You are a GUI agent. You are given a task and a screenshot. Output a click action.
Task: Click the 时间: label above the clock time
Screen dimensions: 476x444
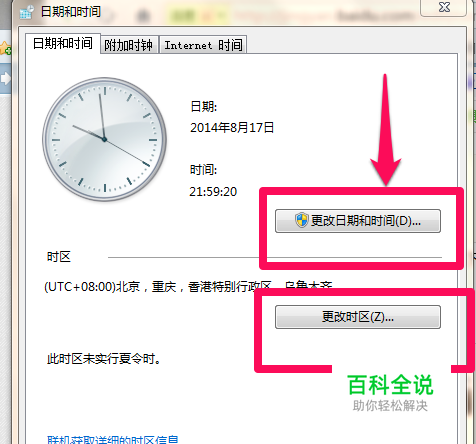[203, 170]
